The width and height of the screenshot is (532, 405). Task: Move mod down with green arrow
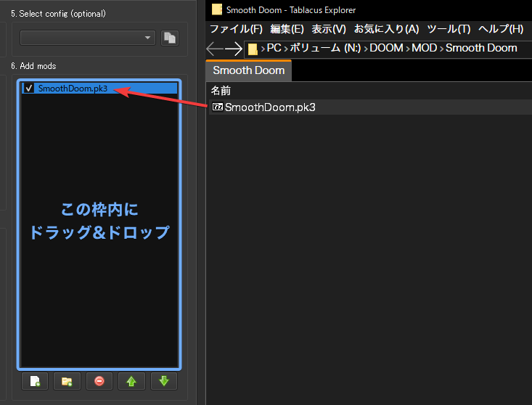164,381
